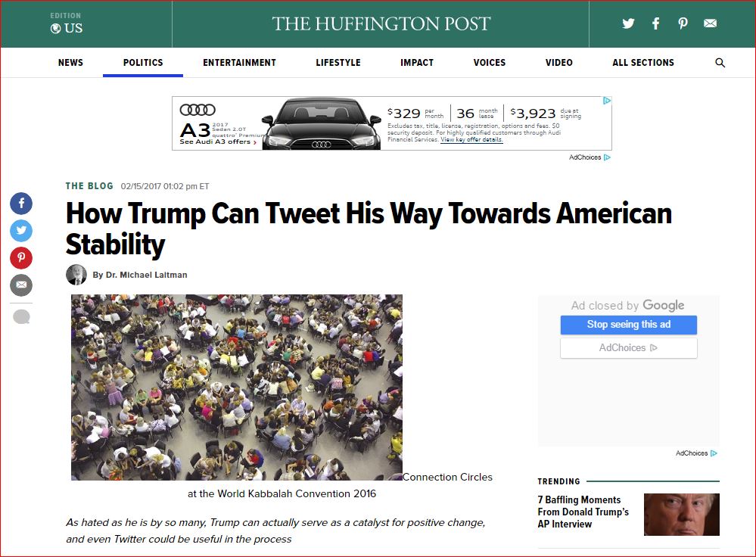Click the Audi A3 banner advertisement
Viewport: 756px width, 557px height.
pos(391,123)
